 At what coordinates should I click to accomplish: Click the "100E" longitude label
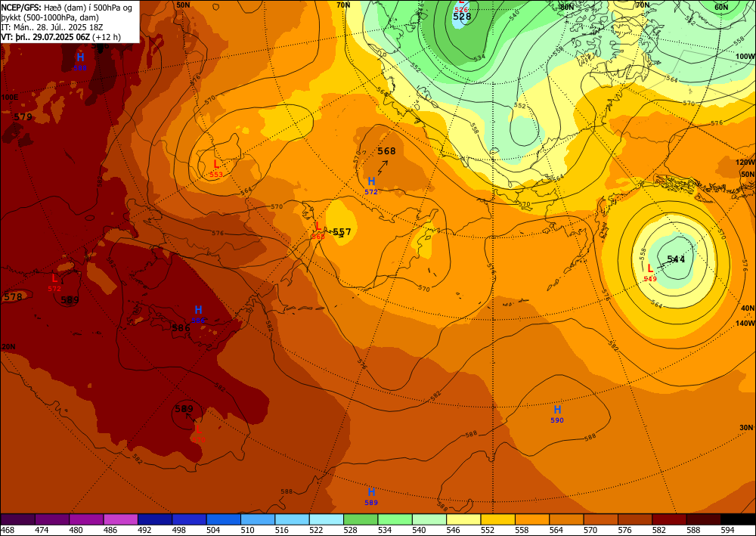pos(10,98)
